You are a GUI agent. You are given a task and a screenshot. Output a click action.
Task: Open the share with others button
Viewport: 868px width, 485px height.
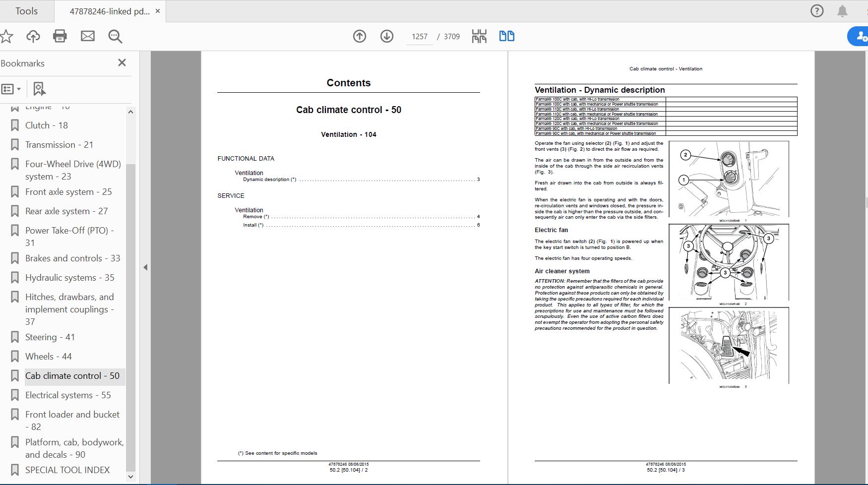[x=859, y=36]
